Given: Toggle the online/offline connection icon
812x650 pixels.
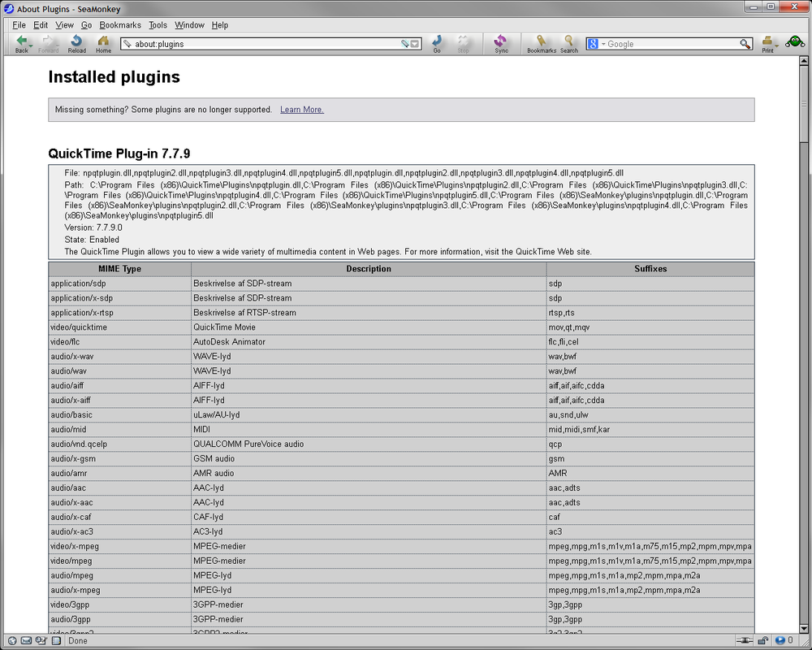Looking at the screenshot, I should point(744,641).
